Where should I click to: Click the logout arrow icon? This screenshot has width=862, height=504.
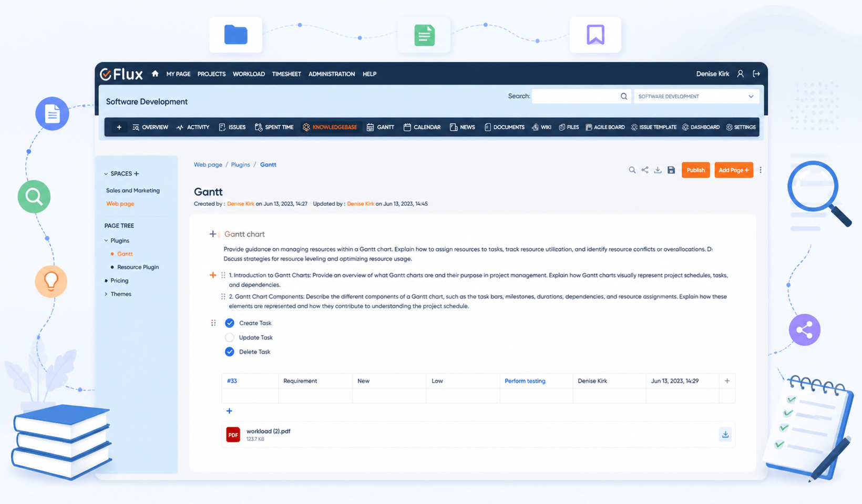tap(756, 74)
